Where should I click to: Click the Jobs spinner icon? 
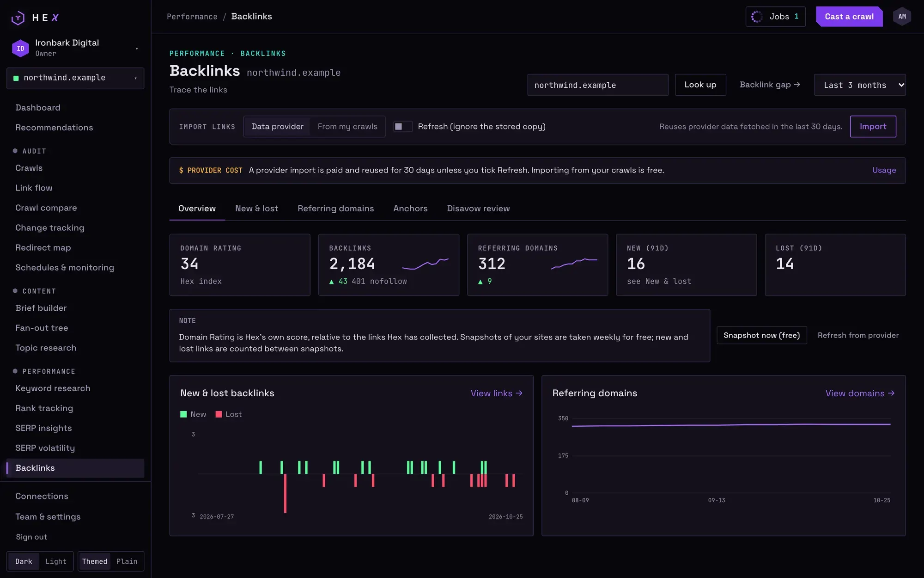point(757,17)
